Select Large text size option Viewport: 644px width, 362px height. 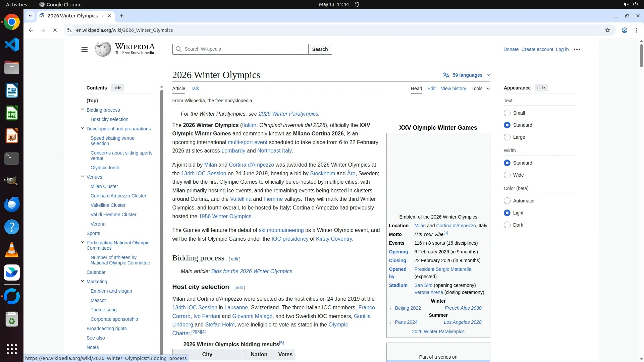(507, 137)
